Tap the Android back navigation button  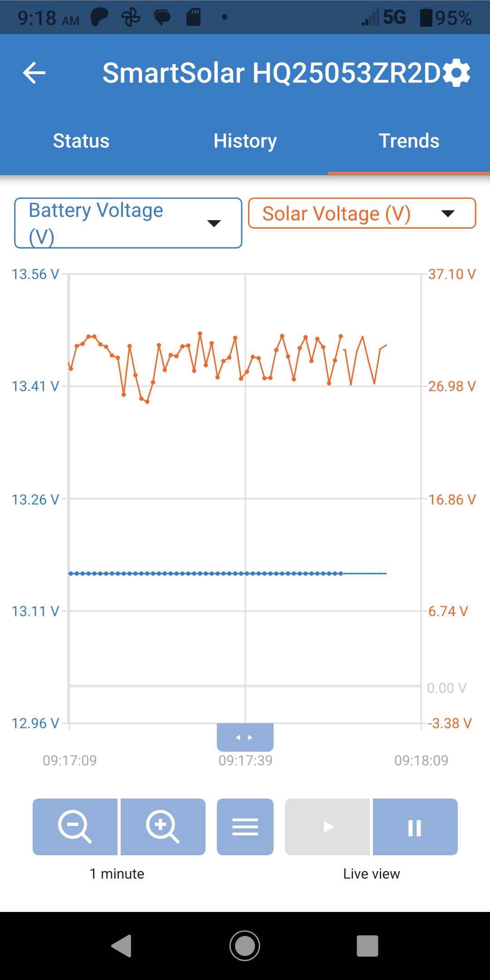122,946
